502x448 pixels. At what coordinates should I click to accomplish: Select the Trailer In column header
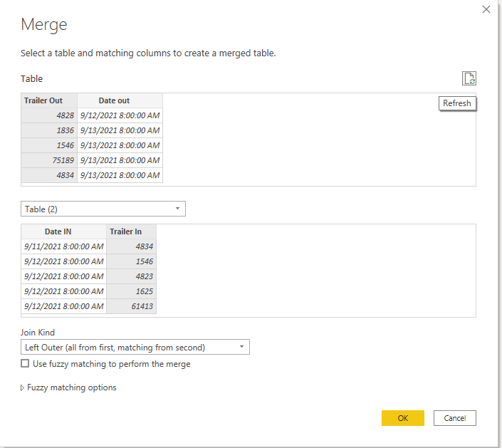pos(131,231)
